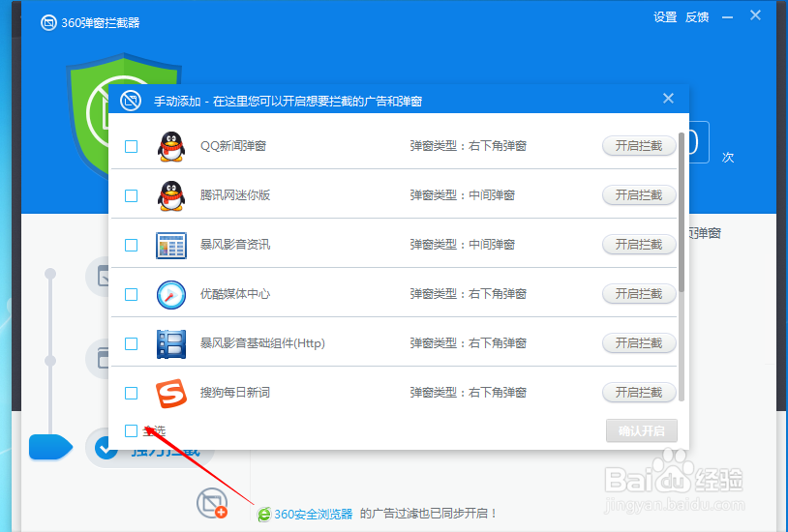Click the 弹窗类型：中间弹窗 text for 腾讯网迷你版
The width and height of the screenshot is (788, 532).
pos(463,195)
